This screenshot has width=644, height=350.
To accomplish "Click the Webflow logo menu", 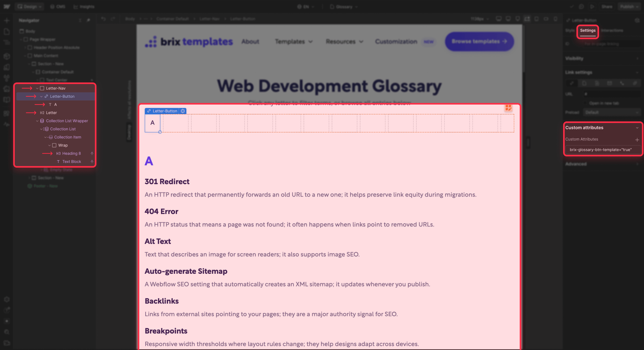I will pos(7,6).
